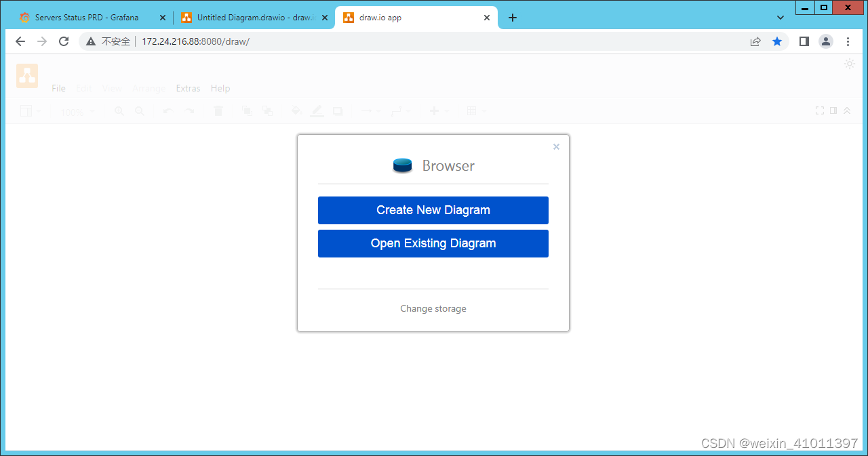Click the Delete trash icon
Screen dimensions: 868x456
click(218, 110)
